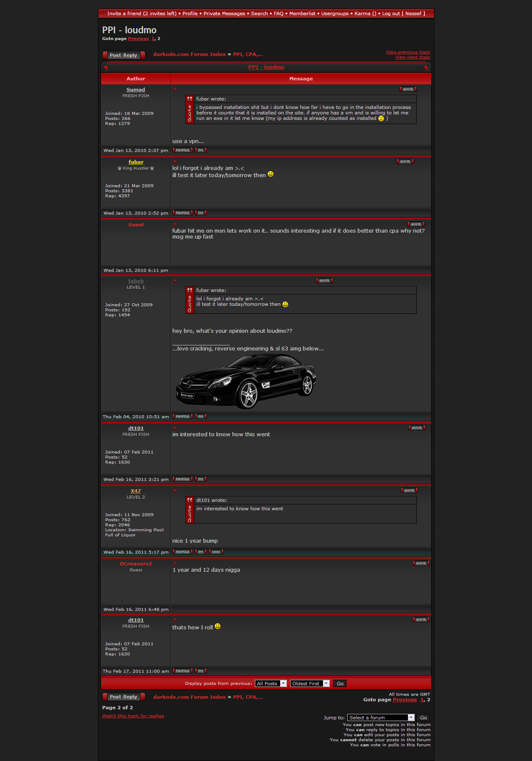Open the Oldest First sort dropdown
Viewport: 532px width, 761px height.
pyautogui.click(x=310, y=684)
